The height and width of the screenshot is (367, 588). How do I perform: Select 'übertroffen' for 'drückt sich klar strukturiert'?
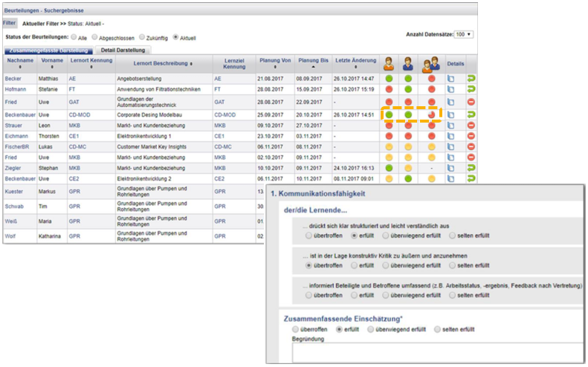[308, 236]
